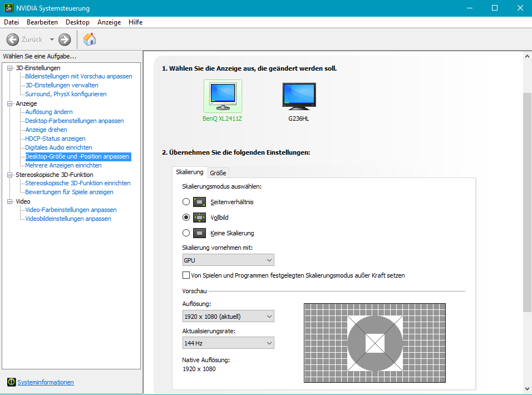The width and height of the screenshot is (532, 395).
Task: Click the scrollbar up arrow
Action: 527,56
